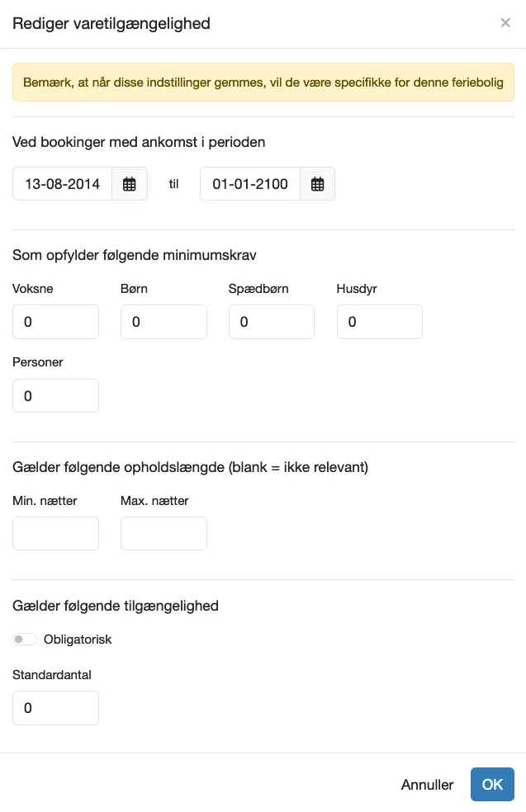The height and width of the screenshot is (812, 526).
Task: Click inside the Max. nætter field
Action: tap(163, 533)
